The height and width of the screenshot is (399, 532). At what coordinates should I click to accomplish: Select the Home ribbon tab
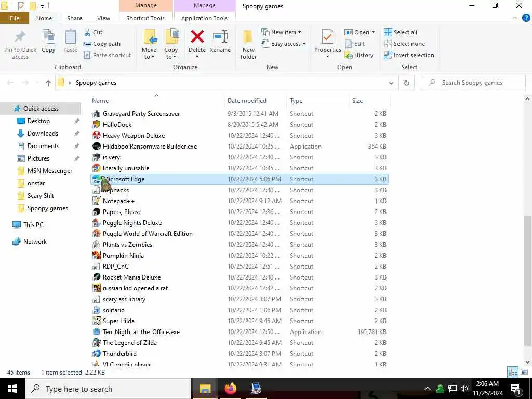click(44, 18)
